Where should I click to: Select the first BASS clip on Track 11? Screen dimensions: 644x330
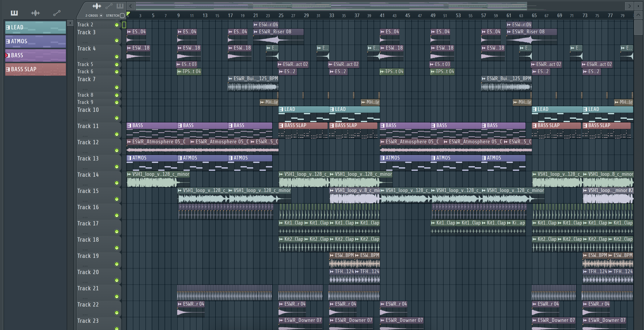tap(152, 130)
